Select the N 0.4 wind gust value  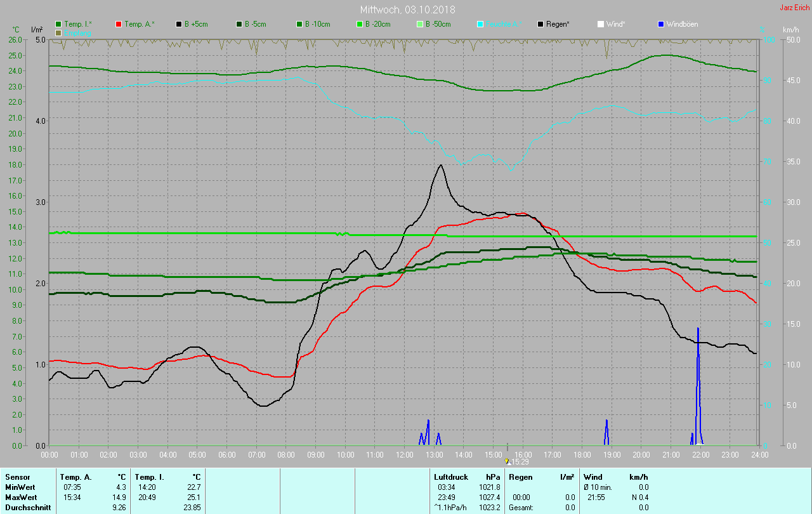[639, 498]
